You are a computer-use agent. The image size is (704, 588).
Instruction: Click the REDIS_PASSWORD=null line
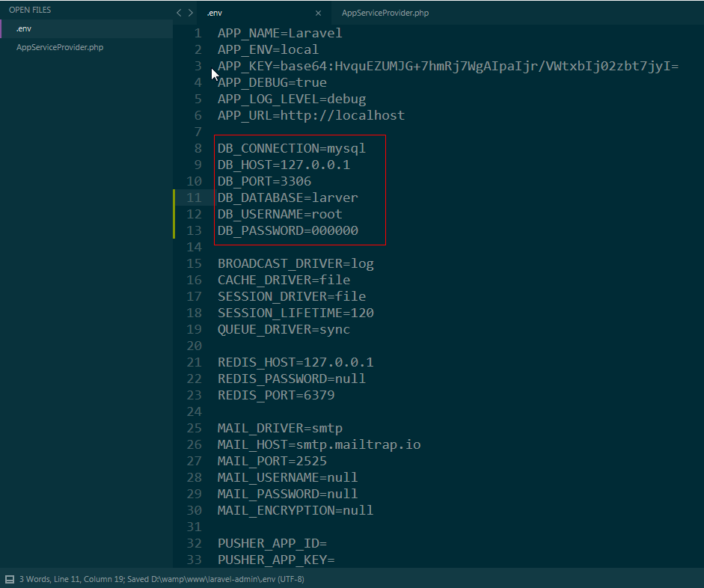(292, 379)
